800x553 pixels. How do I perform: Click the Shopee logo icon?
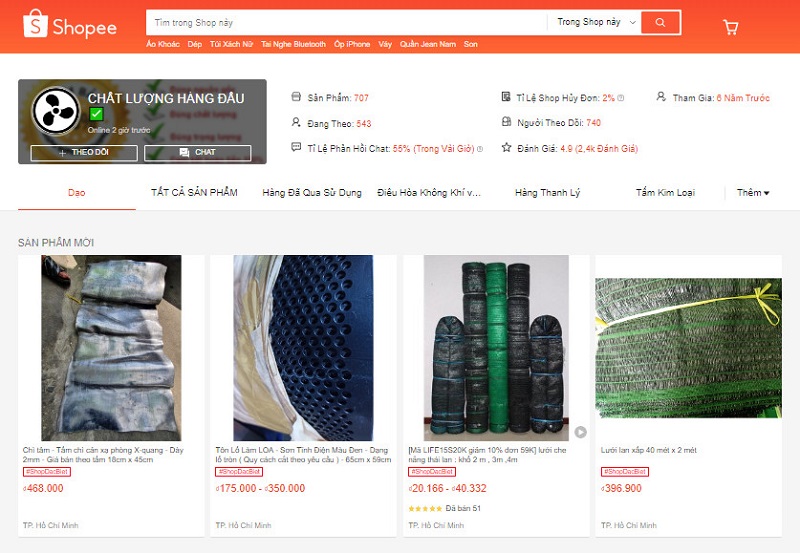(x=35, y=23)
